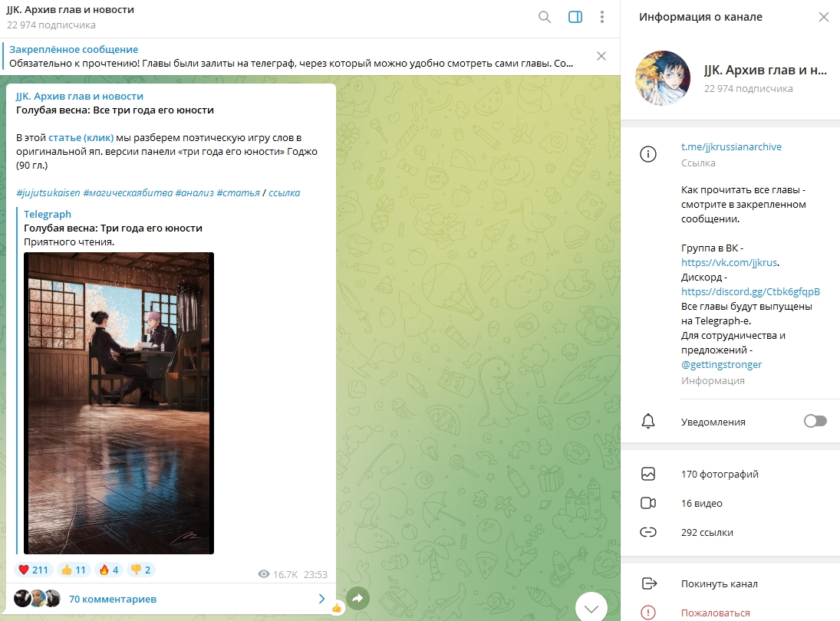The width and height of the screenshot is (840, 621).
Task: Toggle the side panel column icon
Action: tap(575, 17)
